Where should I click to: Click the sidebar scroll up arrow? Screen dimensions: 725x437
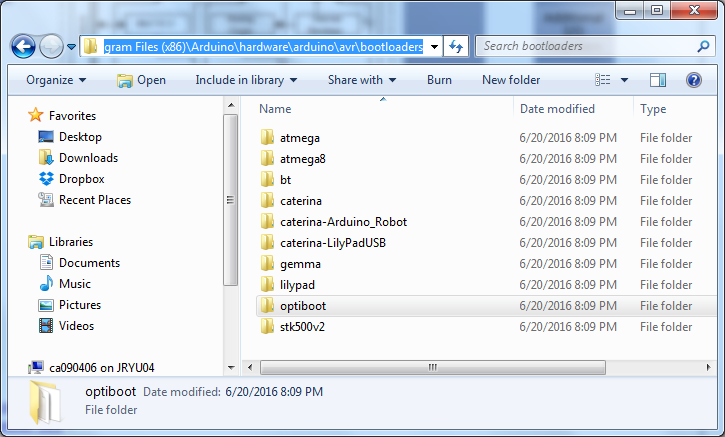[231, 106]
